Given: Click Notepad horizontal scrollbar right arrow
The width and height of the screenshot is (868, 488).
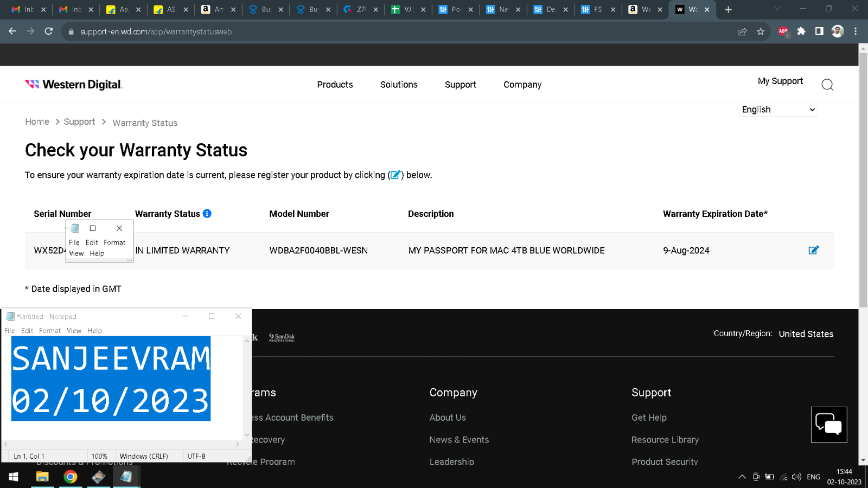Looking at the screenshot, I should coord(238,444).
